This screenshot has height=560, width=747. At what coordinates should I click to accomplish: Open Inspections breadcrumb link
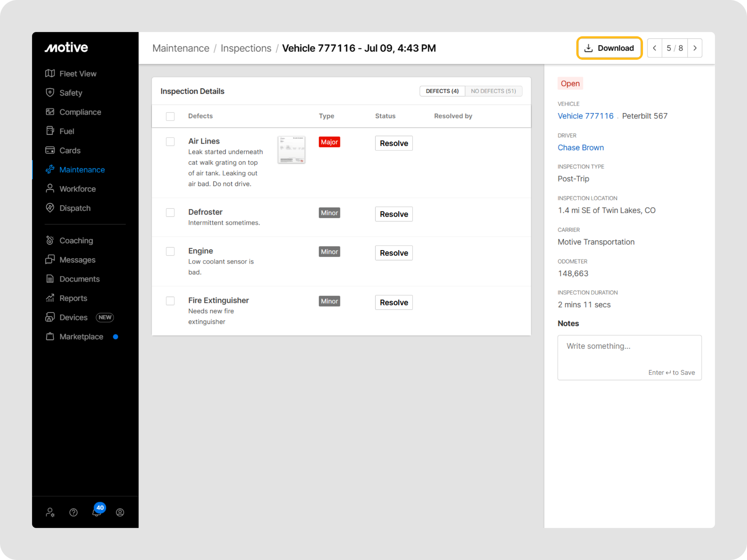point(246,48)
